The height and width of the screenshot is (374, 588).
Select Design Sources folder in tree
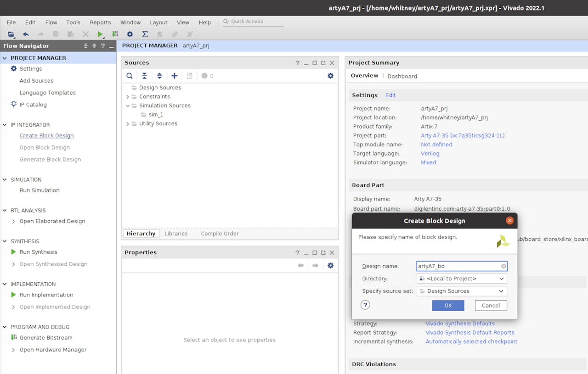160,88
